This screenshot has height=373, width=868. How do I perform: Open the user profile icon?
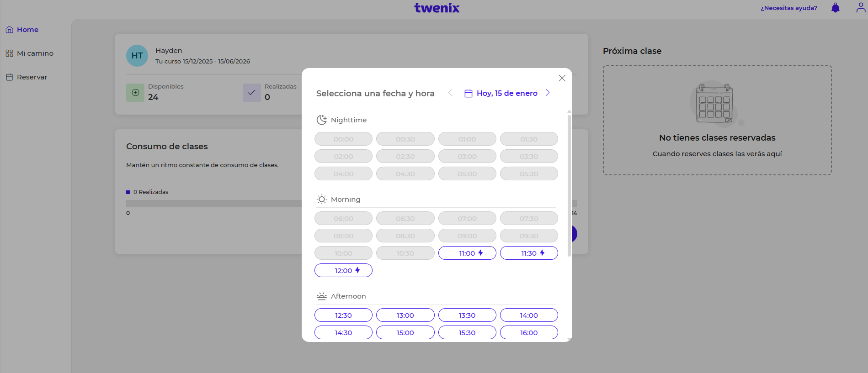click(x=860, y=8)
